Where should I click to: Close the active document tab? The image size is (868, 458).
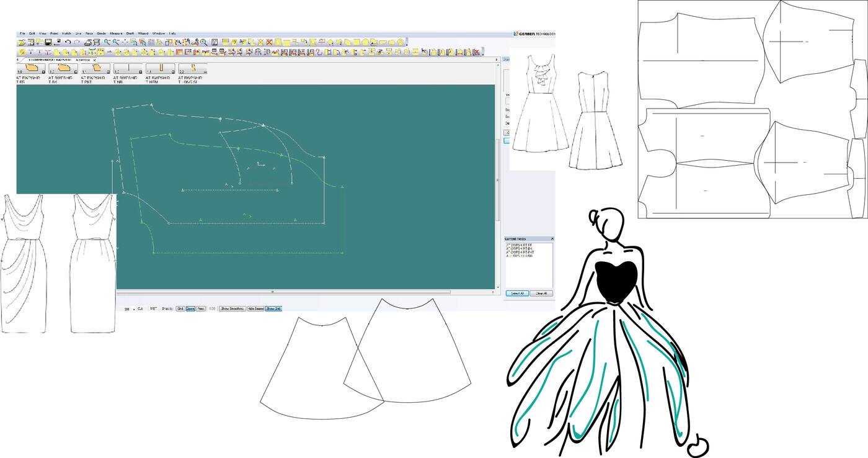pos(94,60)
